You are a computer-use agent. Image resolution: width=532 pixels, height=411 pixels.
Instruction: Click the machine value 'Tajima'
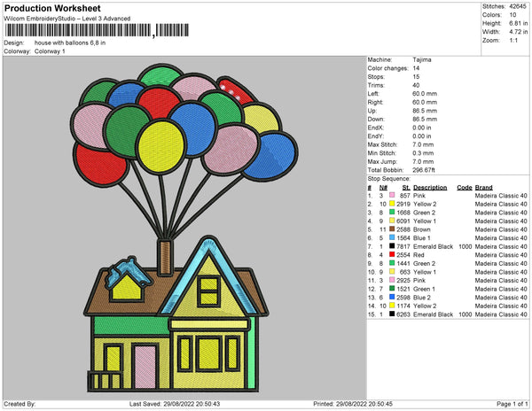[x=422, y=59]
